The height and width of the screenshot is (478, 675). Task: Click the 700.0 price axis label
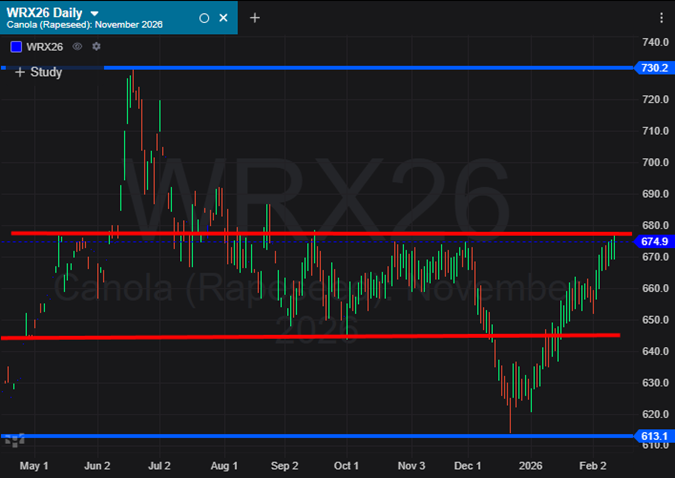[x=655, y=162]
